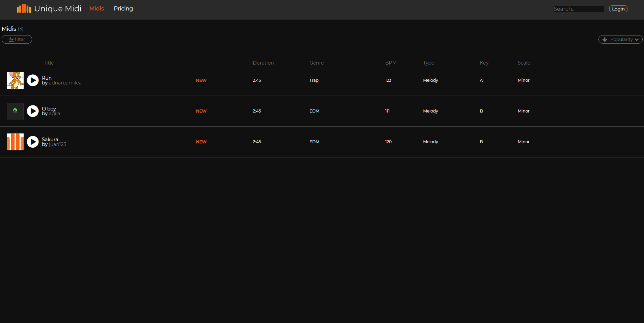
Task: Click the Key column header
Action: pos(484,63)
